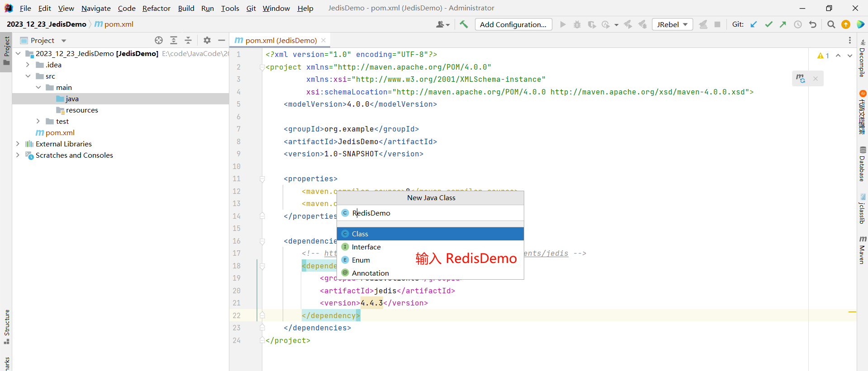Click the Rollback undo icon
The width and height of the screenshot is (868, 371).
click(813, 24)
